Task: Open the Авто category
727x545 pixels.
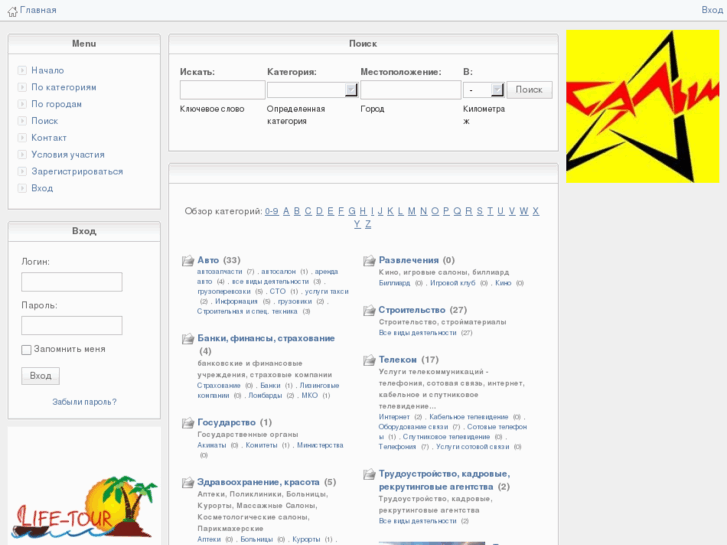Action: (208, 260)
